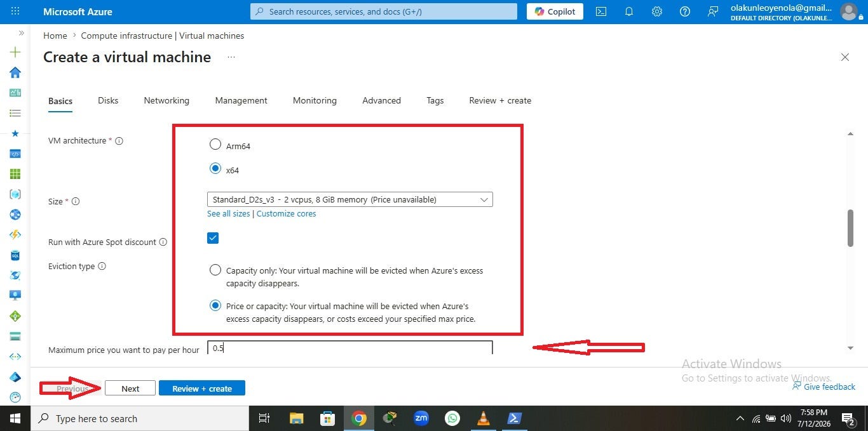Click the Feedback person icon in header
Image resolution: width=868 pixels, height=431 pixels.
click(x=713, y=11)
